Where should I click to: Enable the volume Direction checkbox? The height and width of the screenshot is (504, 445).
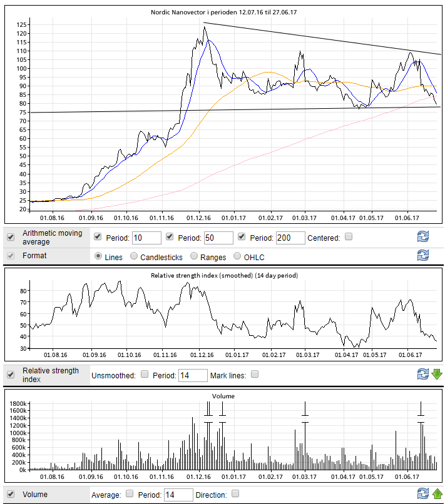pyautogui.click(x=235, y=494)
